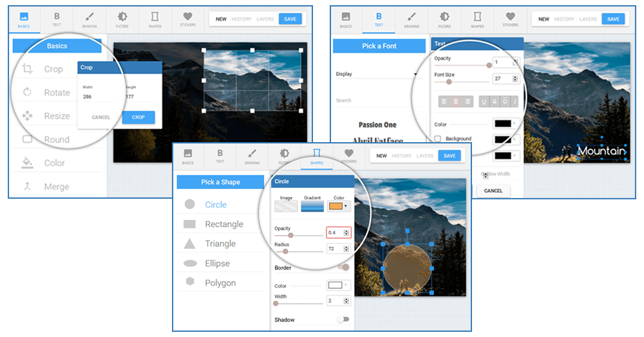Viewport: 644px width, 337px height.
Task: Switch to Basics tab in Shapes window
Action: pos(187,156)
